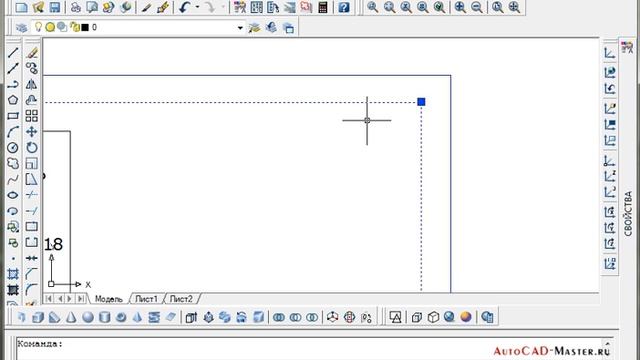Toggle layer 0 on/off lightbulb
Image resolution: width=640 pixels, height=360 pixels.
[38, 27]
